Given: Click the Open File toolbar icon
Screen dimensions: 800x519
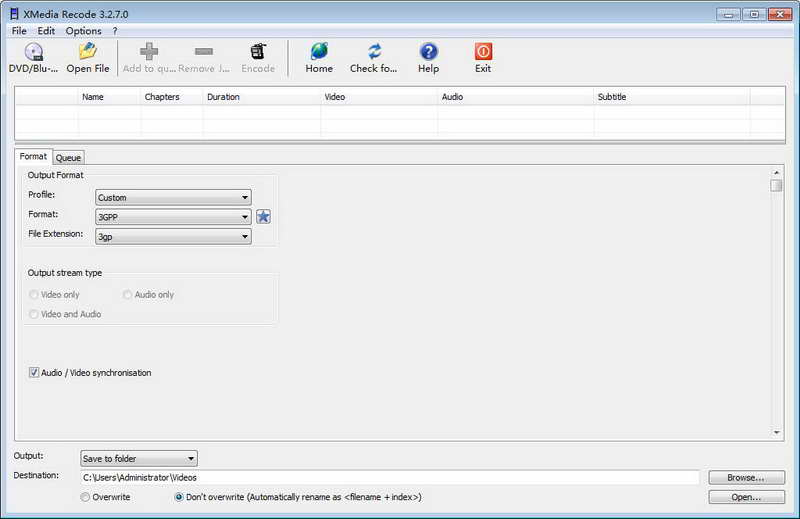Looking at the screenshot, I should [88, 52].
